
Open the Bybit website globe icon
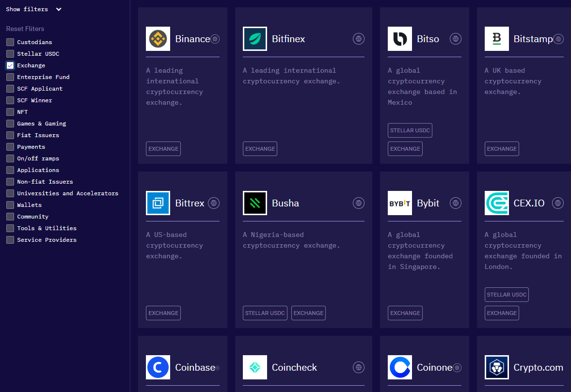456,203
